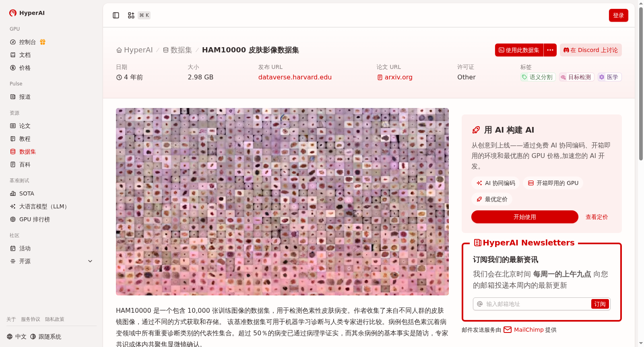Click 使用此数据集 button
The height and width of the screenshot is (347, 644).
pos(519,50)
